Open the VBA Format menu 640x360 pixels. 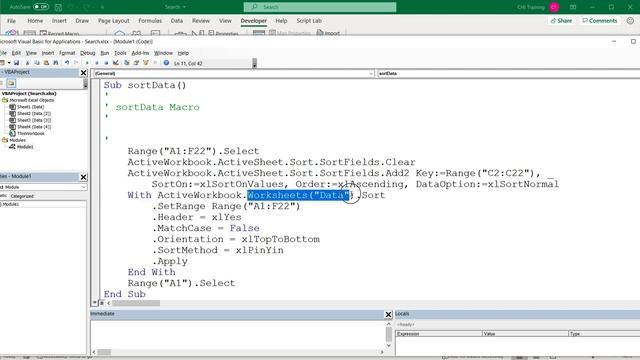pos(67,53)
